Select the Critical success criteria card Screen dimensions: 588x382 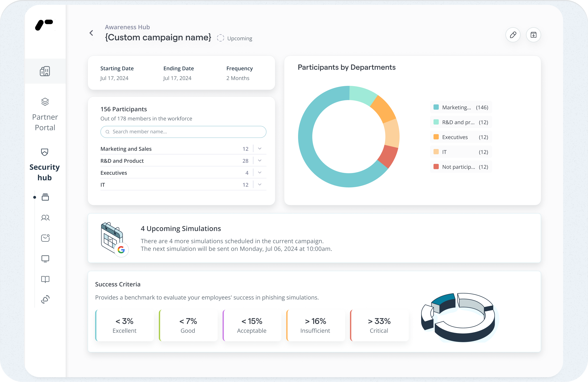pyautogui.click(x=379, y=325)
